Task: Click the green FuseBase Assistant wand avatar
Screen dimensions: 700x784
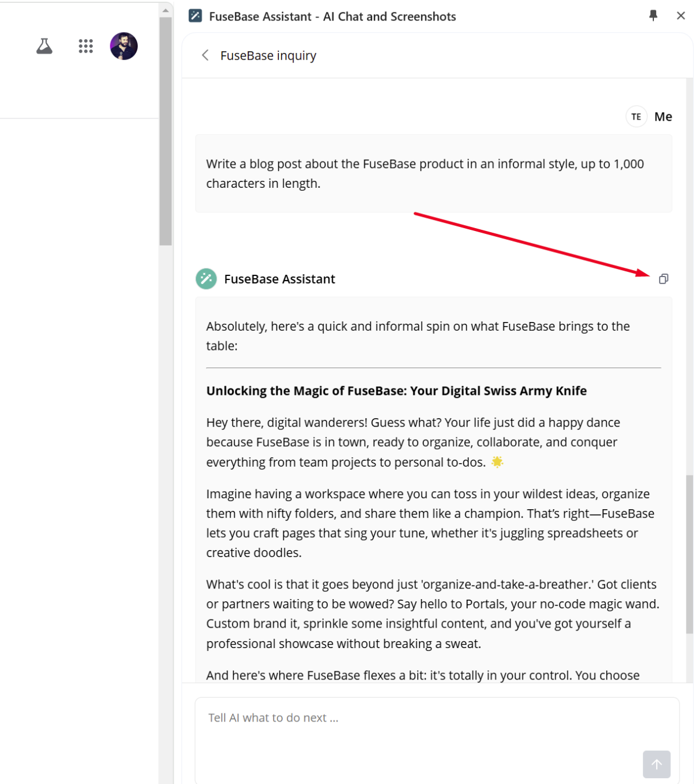Action: point(205,279)
